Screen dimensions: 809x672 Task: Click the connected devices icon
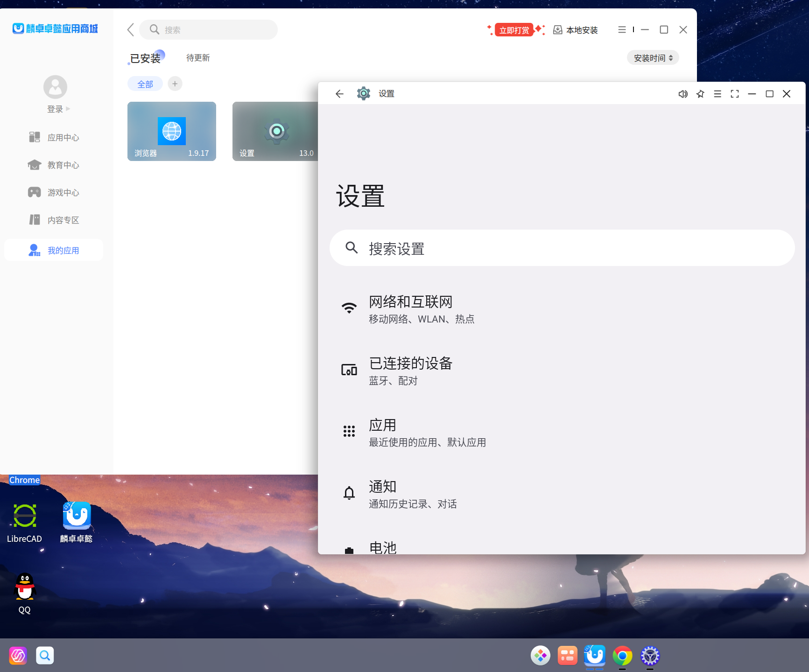tap(349, 370)
